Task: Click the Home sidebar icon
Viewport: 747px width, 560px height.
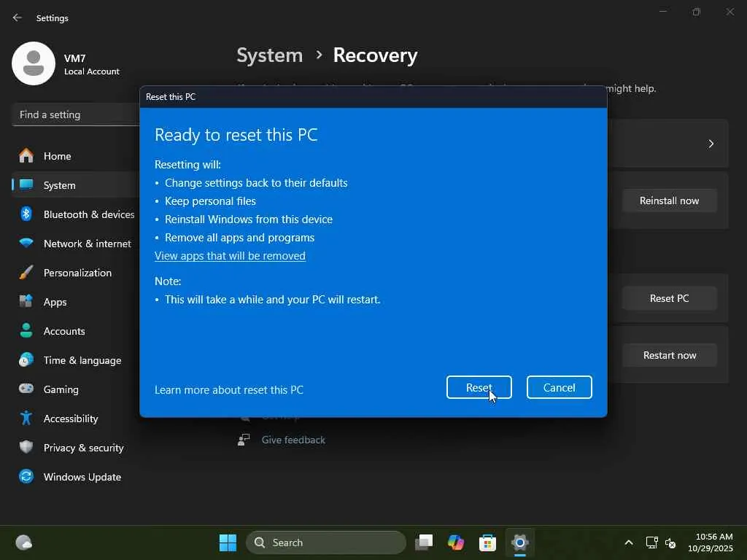Action: click(x=26, y=156)
